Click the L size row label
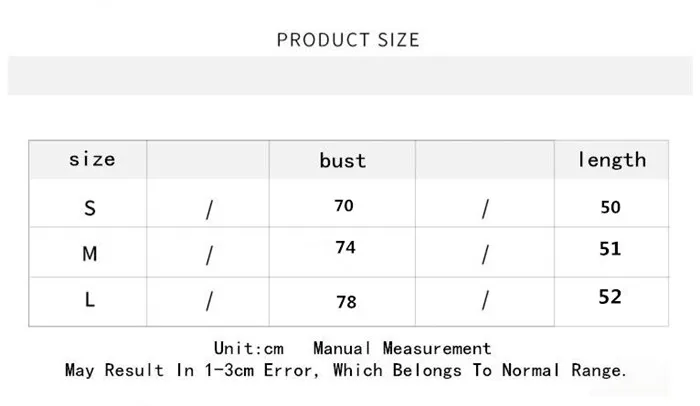 click(90, 300)
